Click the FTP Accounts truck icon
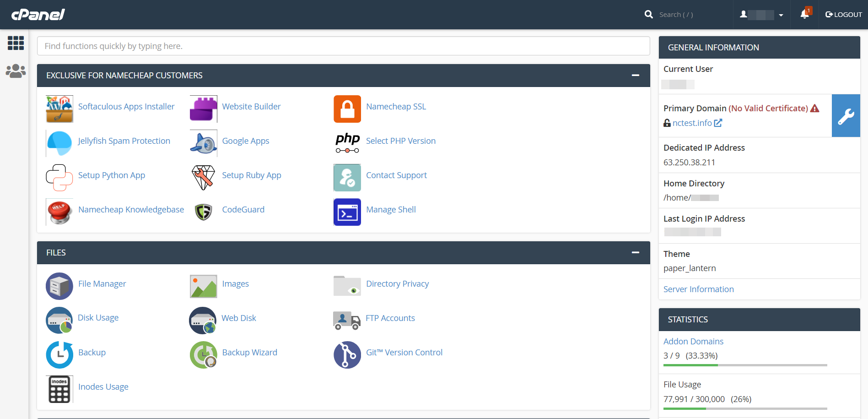The image size is (868, 419). coord(347,321)
